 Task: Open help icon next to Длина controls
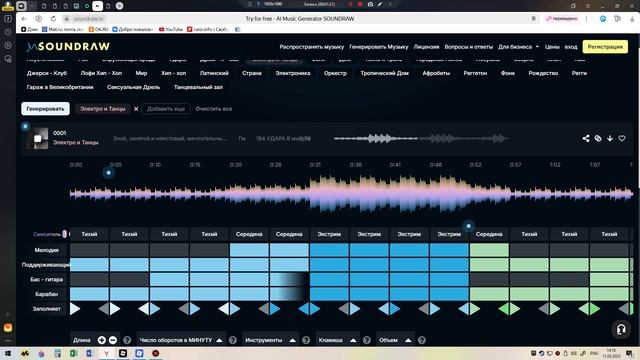point(127,340)
